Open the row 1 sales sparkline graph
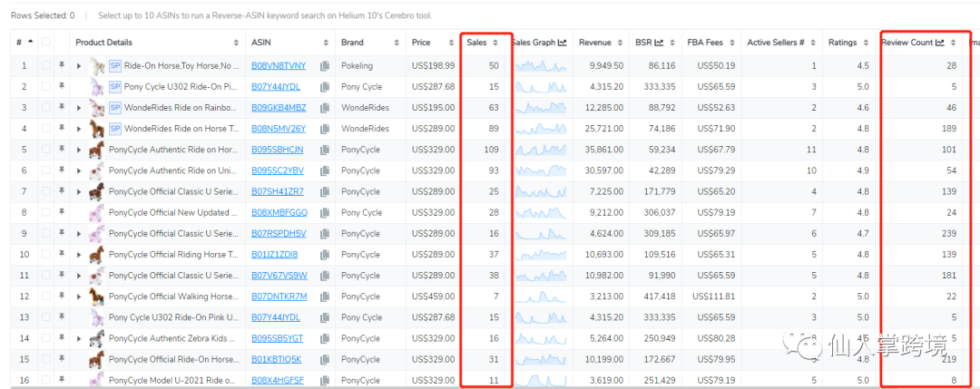Image resolution: width=980 pixels, height=389 pixels. [540, 65]
